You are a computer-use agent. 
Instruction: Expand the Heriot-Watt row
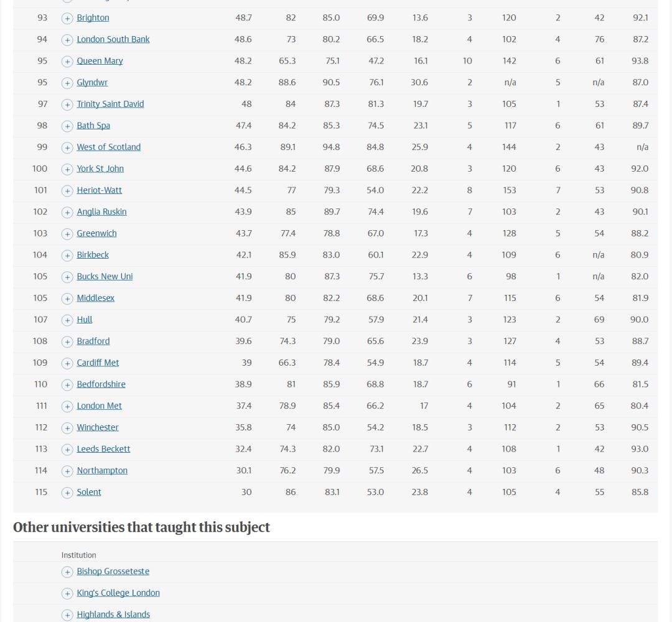pyautogui.click(x=67, y=190)
